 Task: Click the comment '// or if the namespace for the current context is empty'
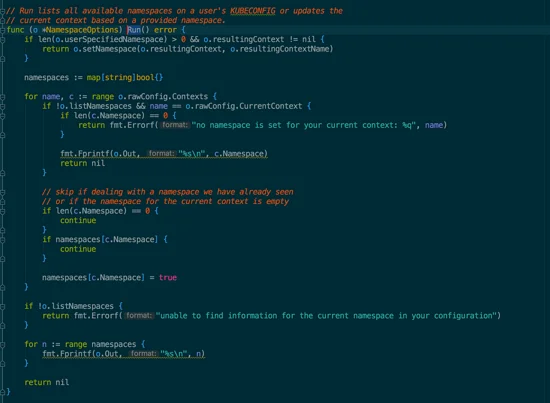165,201
